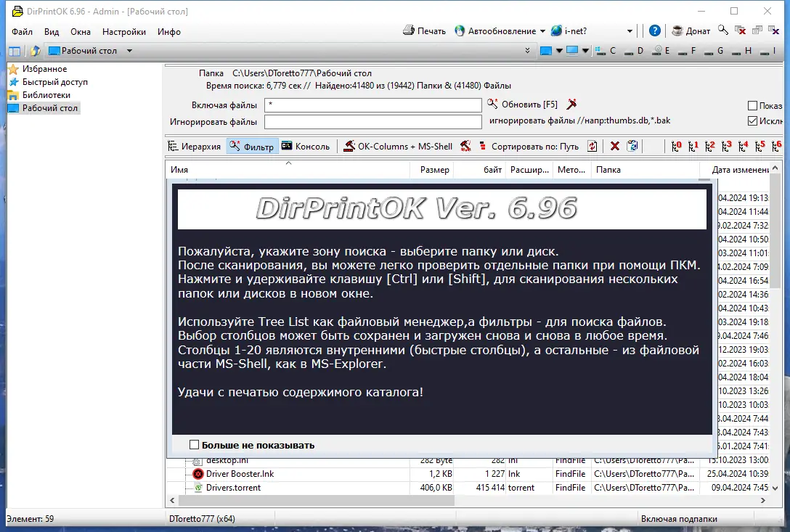Expand tree to level 0

(x=676, y=146)
